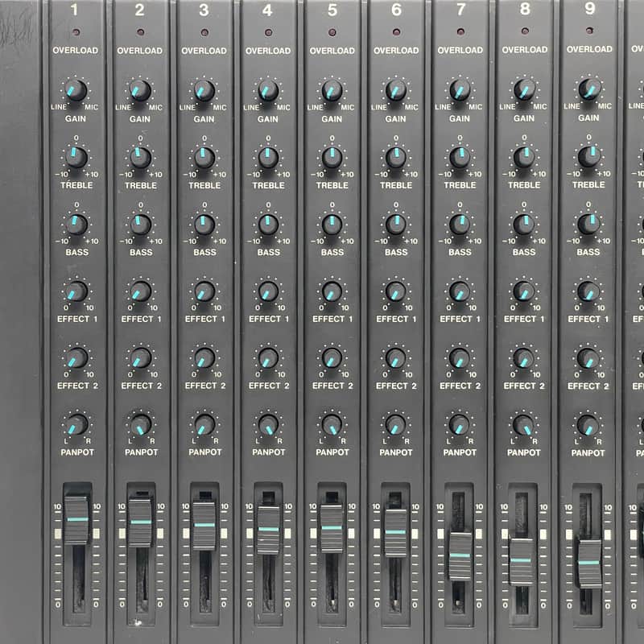Click channel 5 OVERLOAD indicator LED
Image resolution: width=644 pixels, height=644 pixels.
[x=332, y=32]
